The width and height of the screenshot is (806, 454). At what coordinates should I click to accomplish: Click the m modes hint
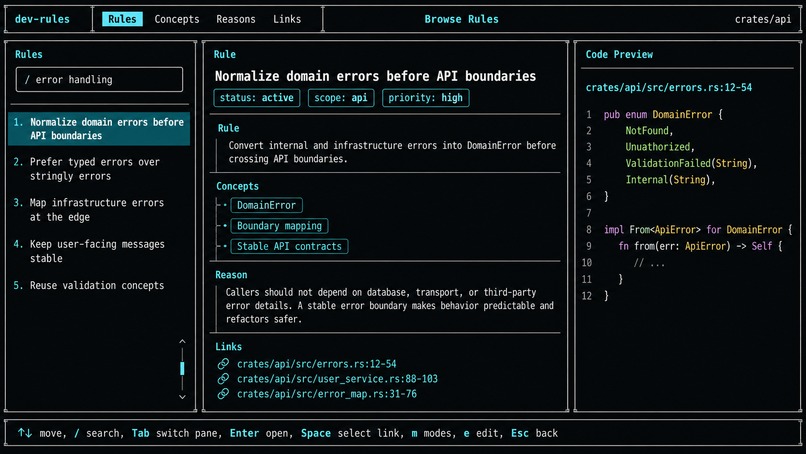click(x=433, y=433)
